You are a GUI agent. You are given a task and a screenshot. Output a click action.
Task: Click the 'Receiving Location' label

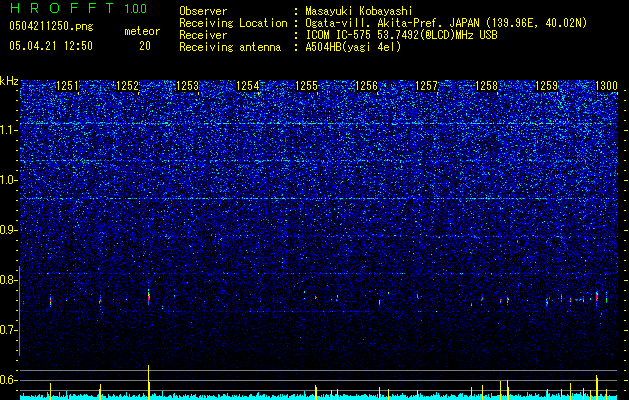(x=233, y=23)
